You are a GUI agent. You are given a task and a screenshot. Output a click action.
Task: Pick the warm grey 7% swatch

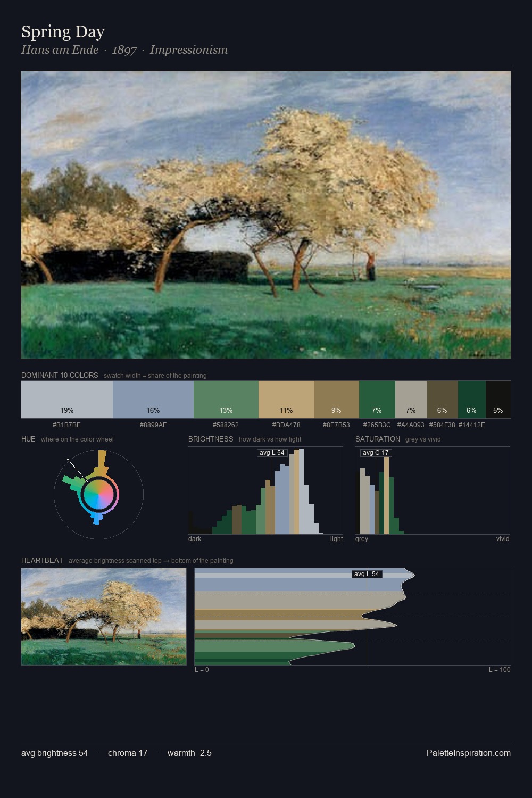pyautogui.click(x=411, y=400)
